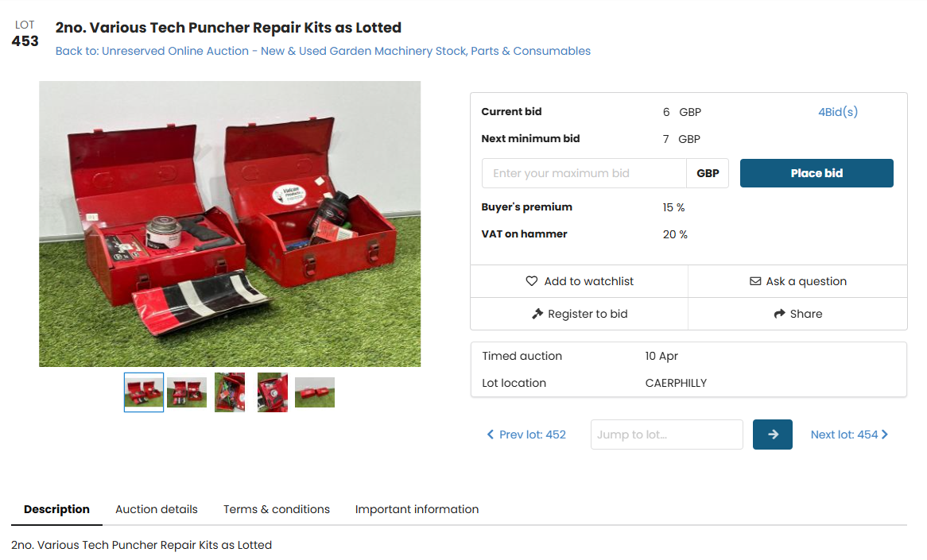
Task: Click the Place bid button
Action: tap(816, 173)
